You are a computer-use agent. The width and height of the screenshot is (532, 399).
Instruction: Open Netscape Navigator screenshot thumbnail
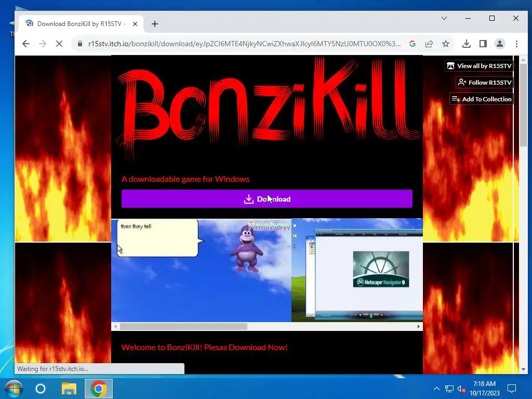[357, 270]
